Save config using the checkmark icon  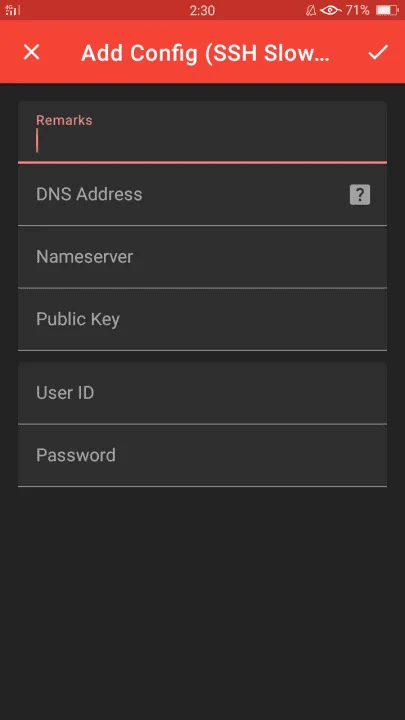point(378,52)
